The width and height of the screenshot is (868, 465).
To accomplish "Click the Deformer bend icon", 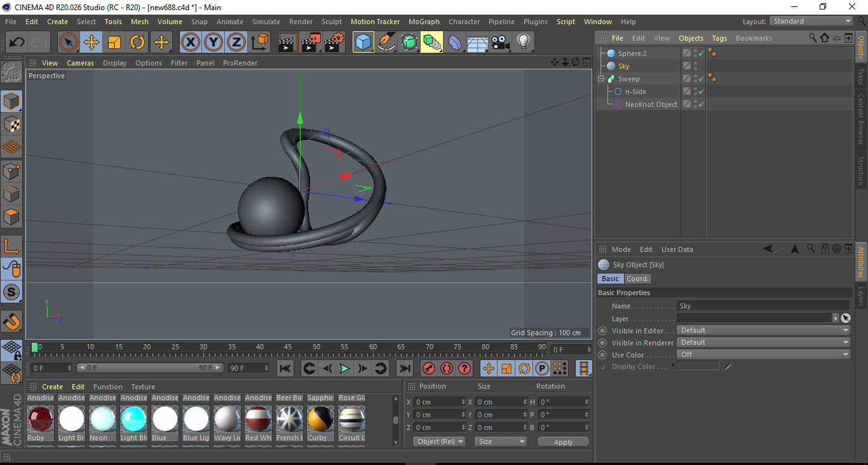I will coord(455,43).
